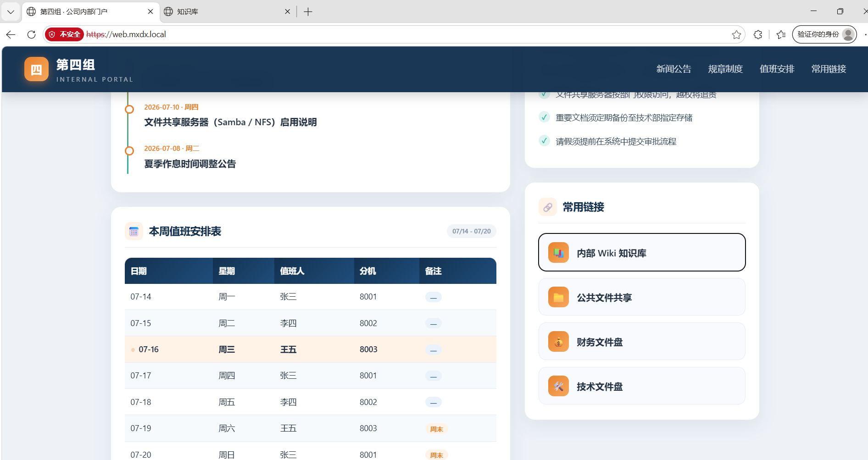Go to 常用链接 in the navigation bar
868x460 pixels.
(829, 69)
